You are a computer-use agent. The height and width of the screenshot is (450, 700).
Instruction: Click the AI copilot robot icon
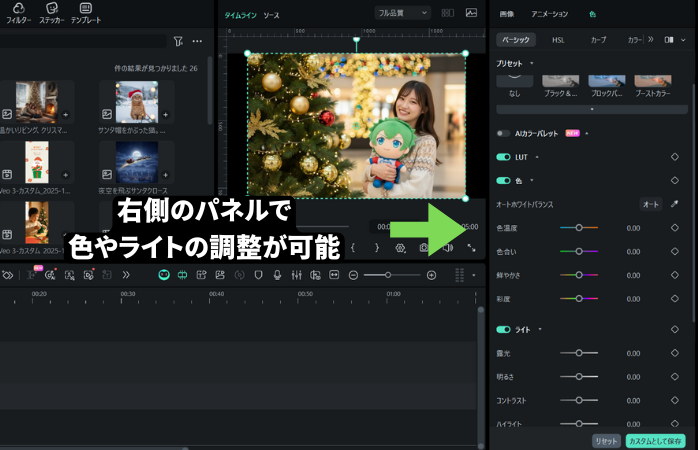point(164,275)
